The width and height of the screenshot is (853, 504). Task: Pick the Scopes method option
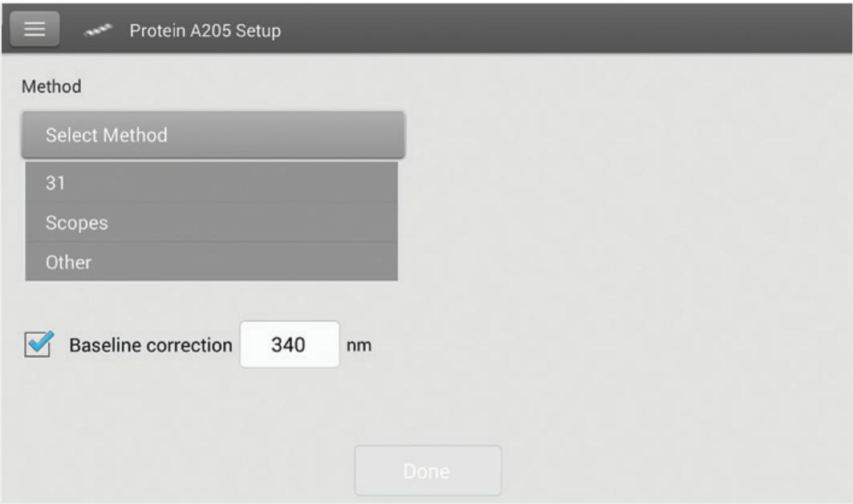tap(212, 222)
